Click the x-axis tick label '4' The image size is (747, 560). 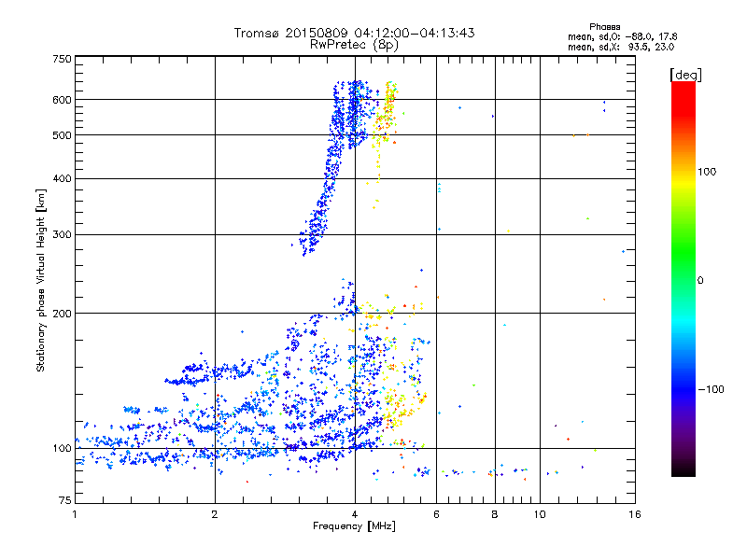click(x=355, y=514)
